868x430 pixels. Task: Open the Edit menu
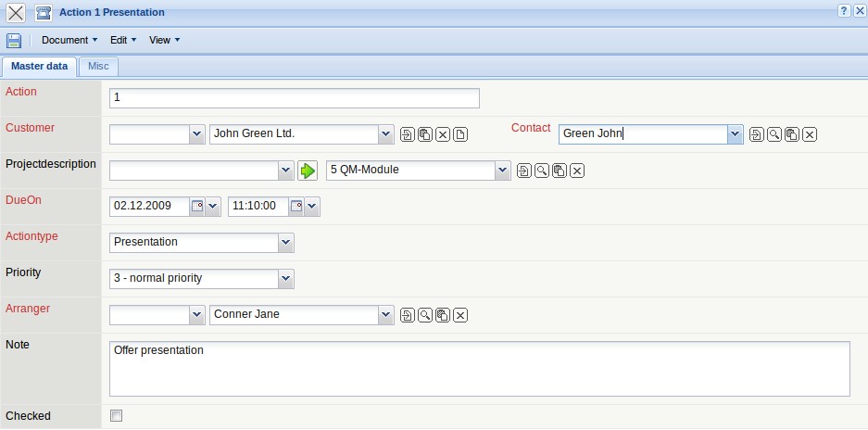point(123,40)
